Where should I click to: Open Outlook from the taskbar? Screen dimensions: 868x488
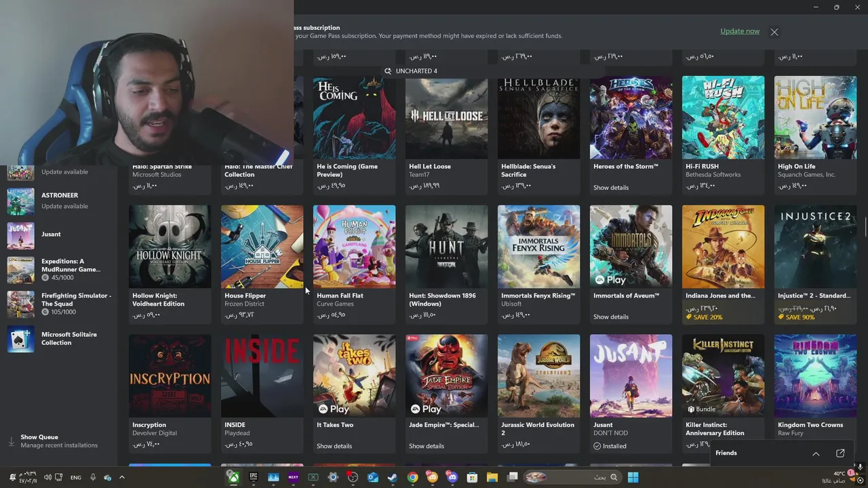click(x=373, y=477)
